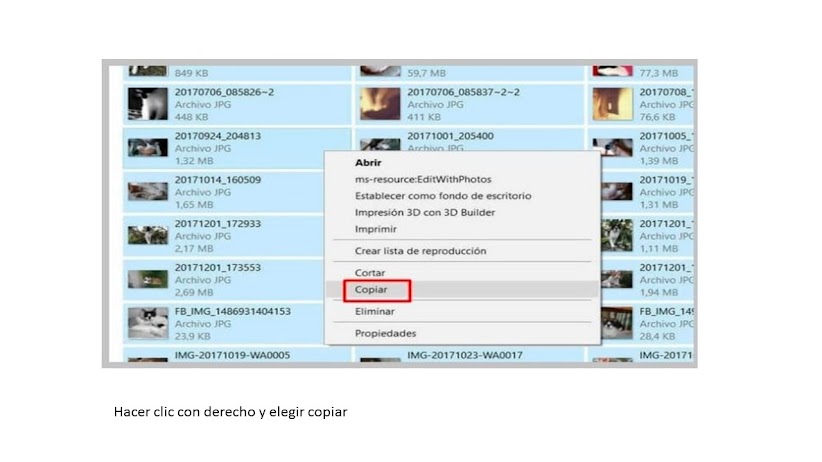Click the 1,39 MB size text
The image size is (822, 462).
click(658, 161)
